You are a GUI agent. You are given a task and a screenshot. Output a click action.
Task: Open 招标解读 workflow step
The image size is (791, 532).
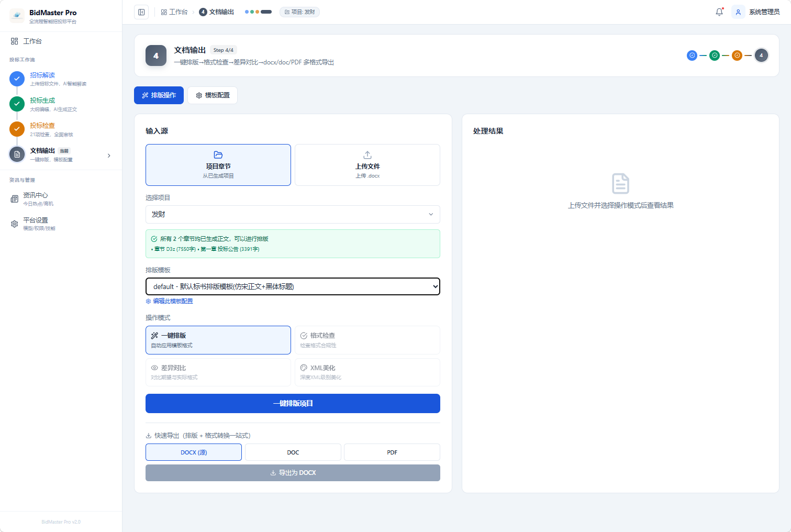pos(61,79)
